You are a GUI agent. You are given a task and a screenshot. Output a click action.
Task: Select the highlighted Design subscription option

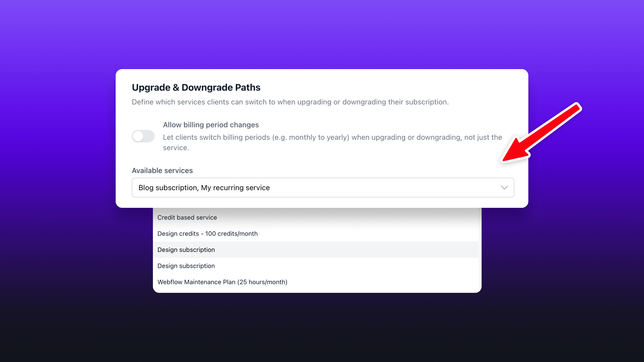[186, 250]
